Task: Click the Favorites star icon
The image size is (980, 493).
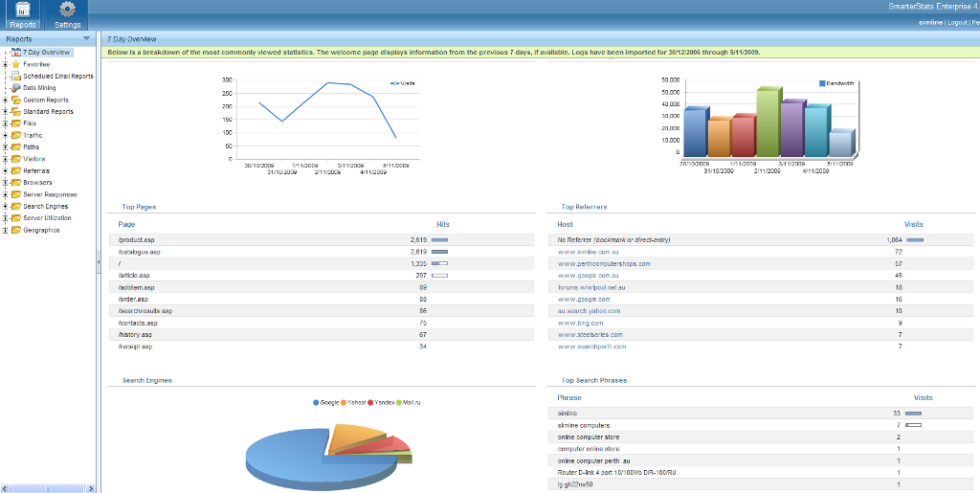Action: tap(16, 64)
